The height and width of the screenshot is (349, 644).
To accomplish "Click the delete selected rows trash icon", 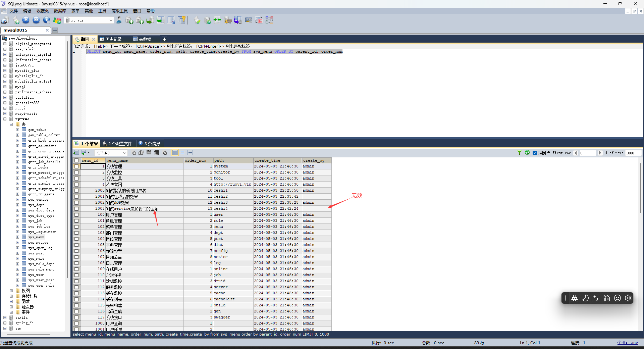I will click(157, 153).
